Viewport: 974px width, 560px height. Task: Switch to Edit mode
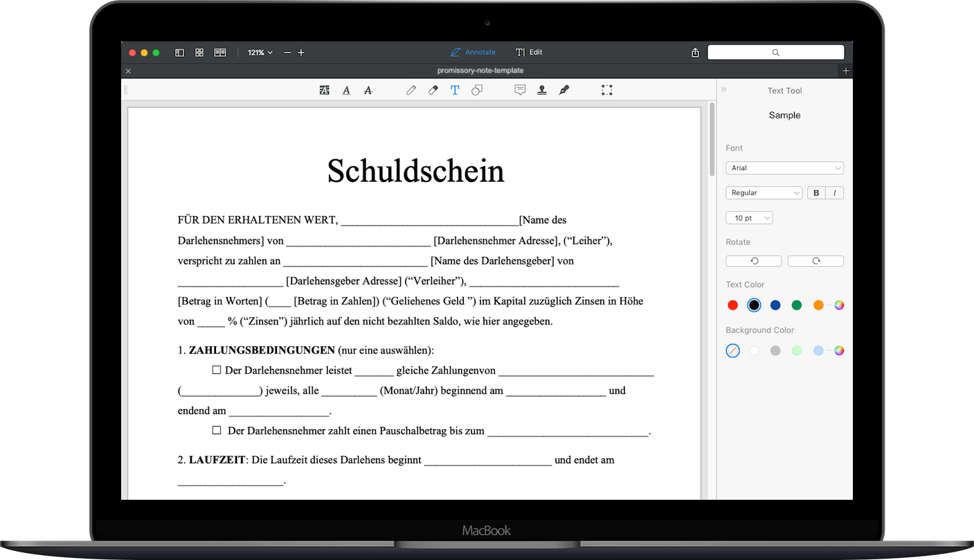point(529,53)
